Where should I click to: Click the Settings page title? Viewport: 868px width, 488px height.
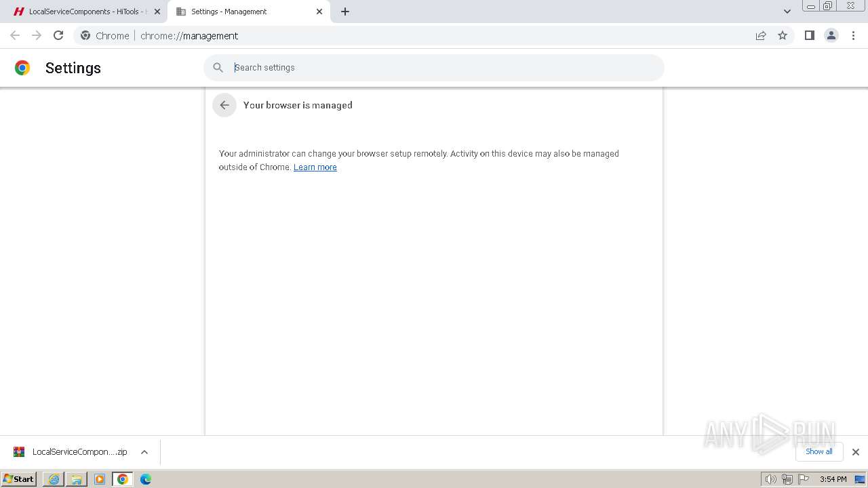click(x=73, y=68)
